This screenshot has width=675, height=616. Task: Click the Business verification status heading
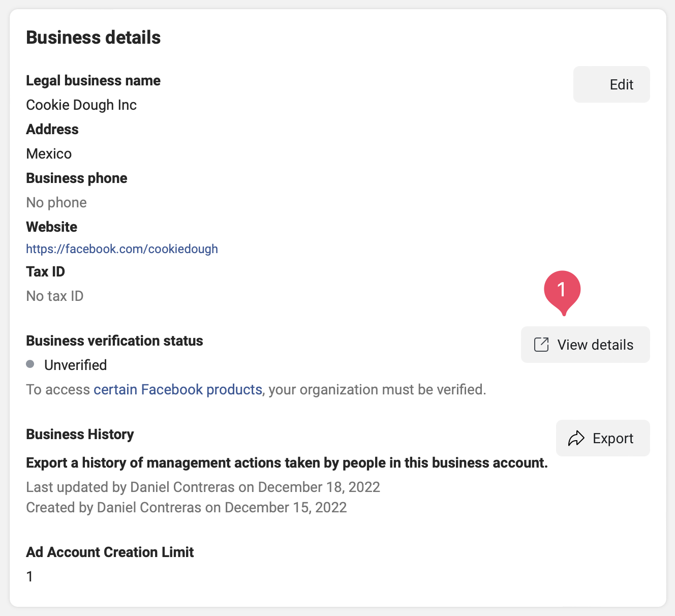pos(114,341)
